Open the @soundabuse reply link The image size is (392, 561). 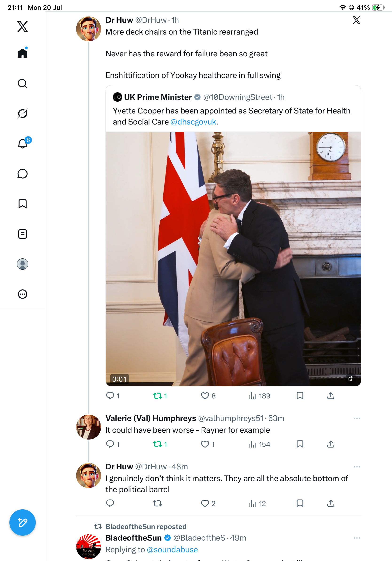click(x=172, y=549)
